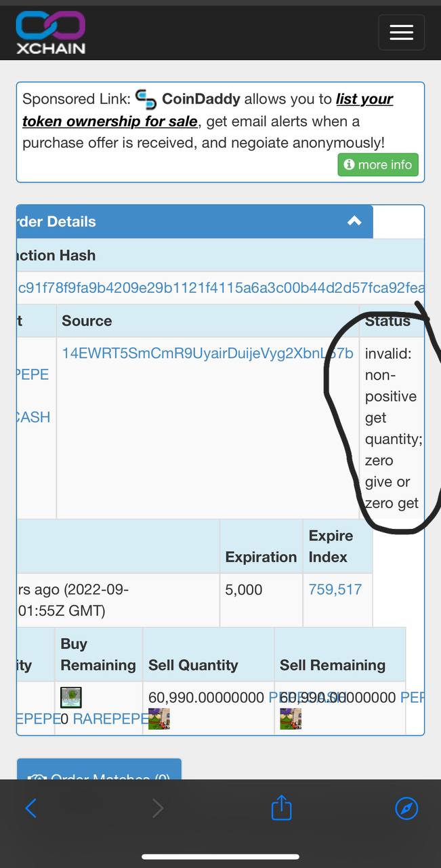This screenshot has width=441, height=868.
Task: Tap the browser forward arrow
Action: [157, 808]
